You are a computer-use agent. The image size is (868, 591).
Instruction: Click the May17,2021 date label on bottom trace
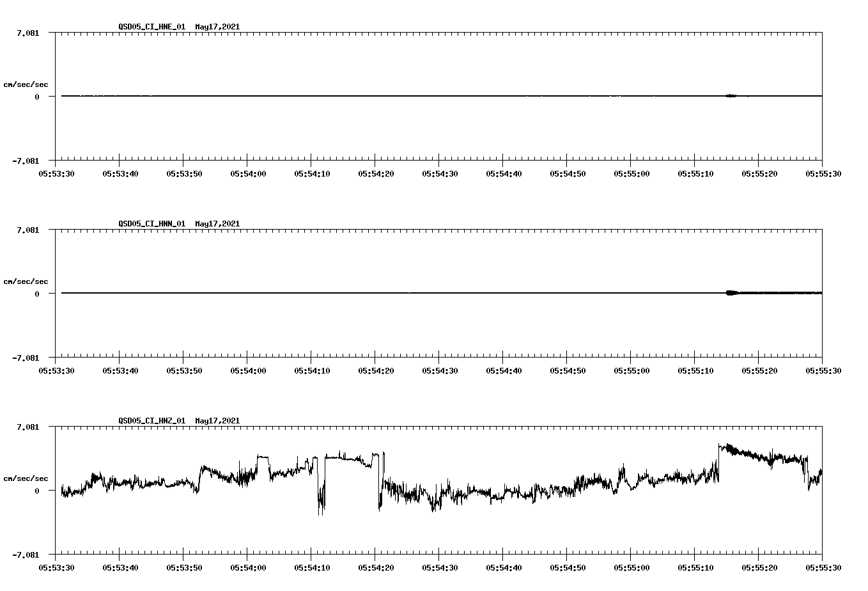click(x=217, y=421)
